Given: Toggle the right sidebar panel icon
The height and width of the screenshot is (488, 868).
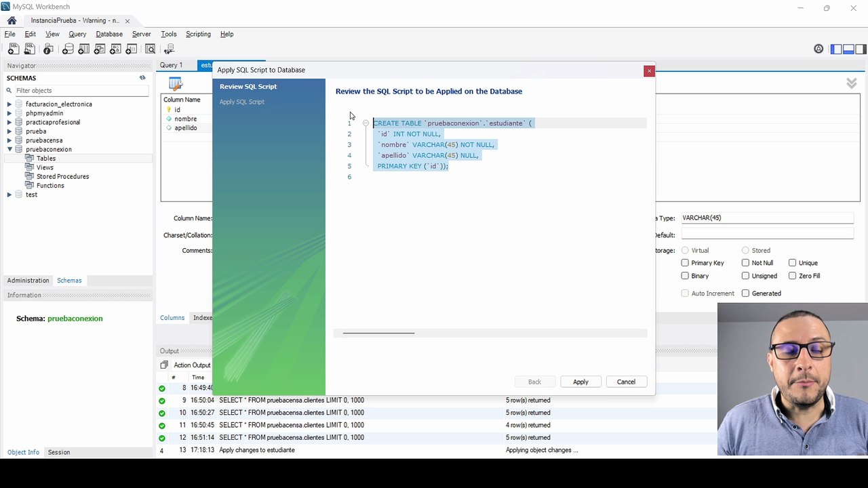Looking at the screenshot, I should point(861,49).
